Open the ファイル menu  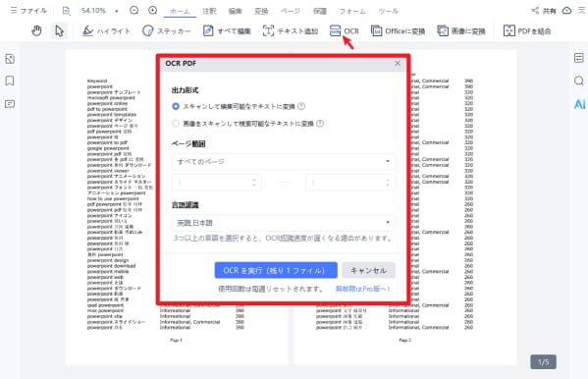tap(28, 11)
